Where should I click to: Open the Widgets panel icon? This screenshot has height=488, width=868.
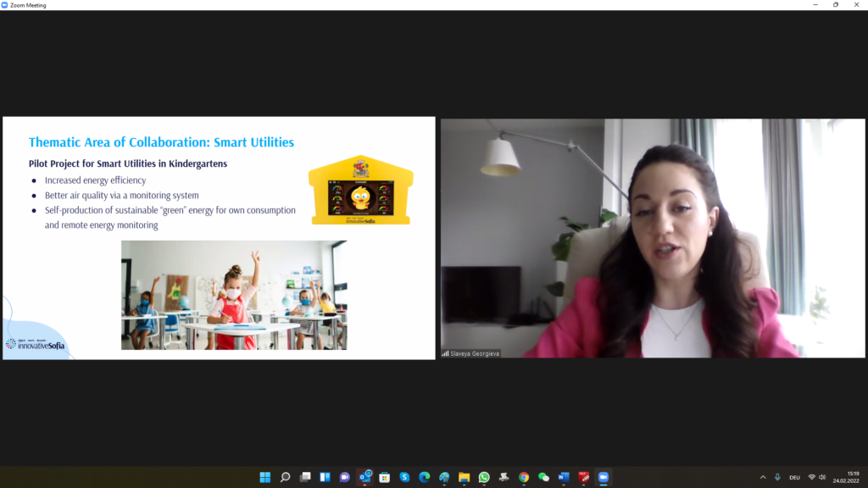[325, 477]
